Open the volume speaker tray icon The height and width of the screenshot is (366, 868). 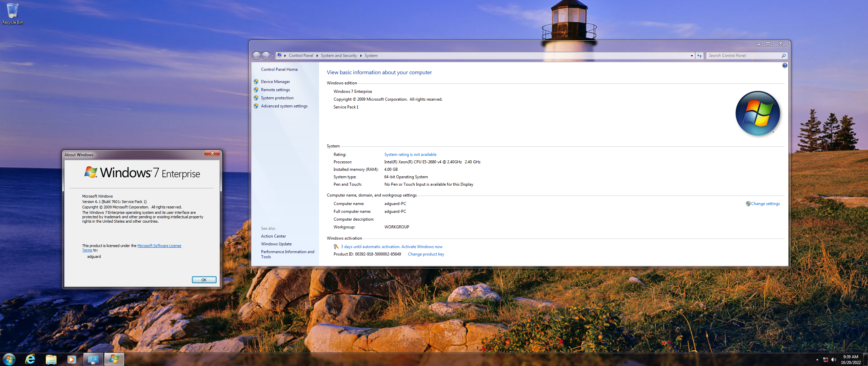click(x=834, y=360)
